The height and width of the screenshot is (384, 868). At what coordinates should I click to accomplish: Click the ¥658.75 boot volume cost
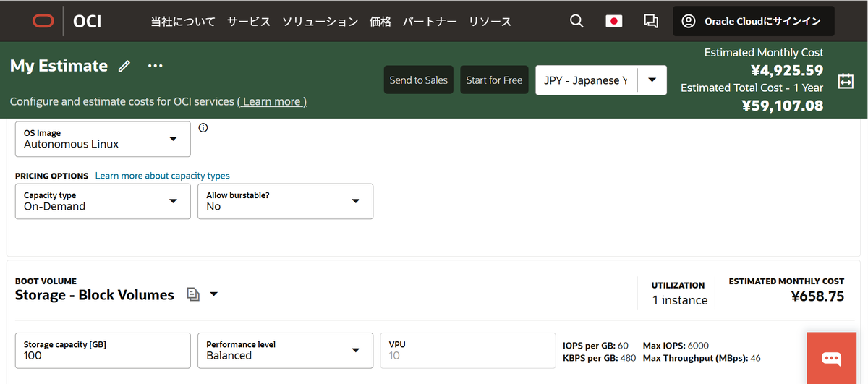[x=817, y=296]
